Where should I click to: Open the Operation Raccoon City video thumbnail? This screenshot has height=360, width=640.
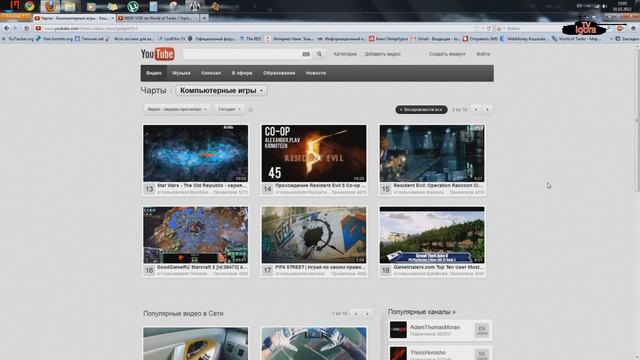(432, 153)
